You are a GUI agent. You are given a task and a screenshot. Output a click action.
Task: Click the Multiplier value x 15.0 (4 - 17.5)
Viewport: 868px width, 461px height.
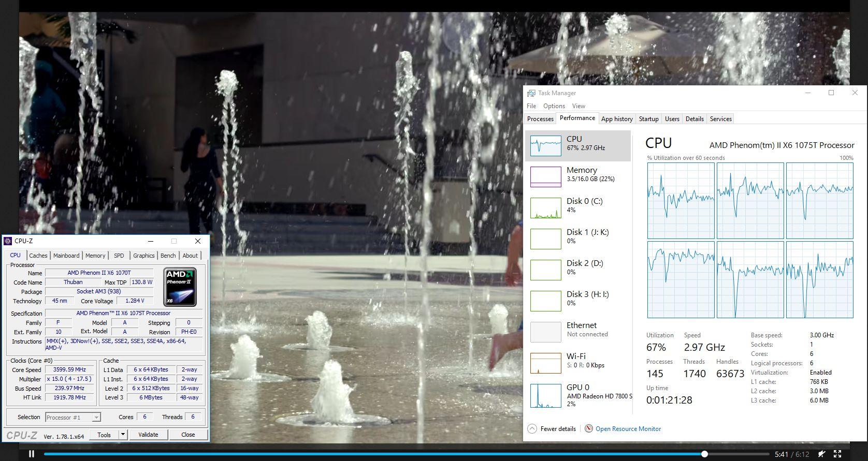click(69, 379)
